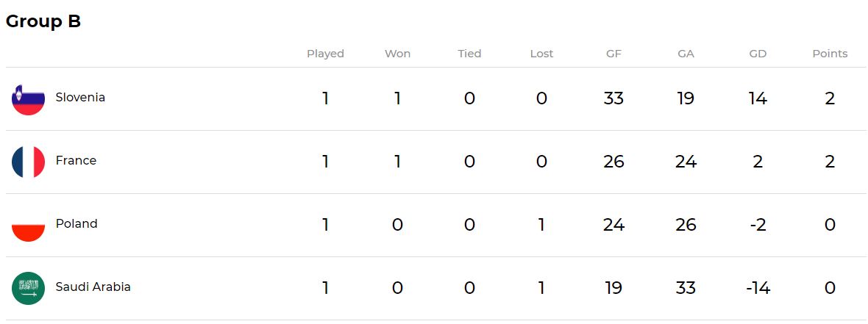Click the Slovenia flag icon
This screenshot has height=324, width=868.
pos(28,98)
